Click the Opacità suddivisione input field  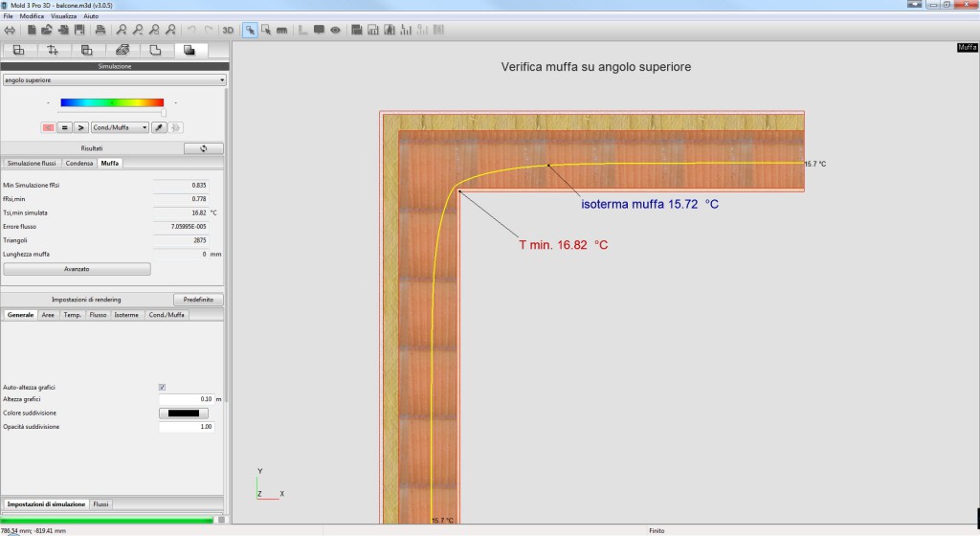coord(187,427)
